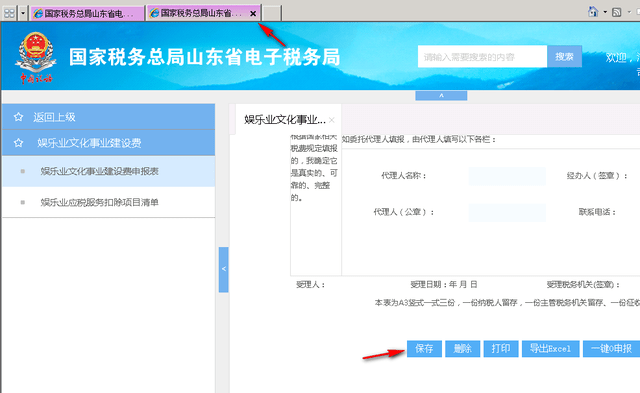Image resolution: width=640 pixels, height=393 pixels.
Task: Close the 娱乐业文化事业 content tab
Action: [332, 120]
